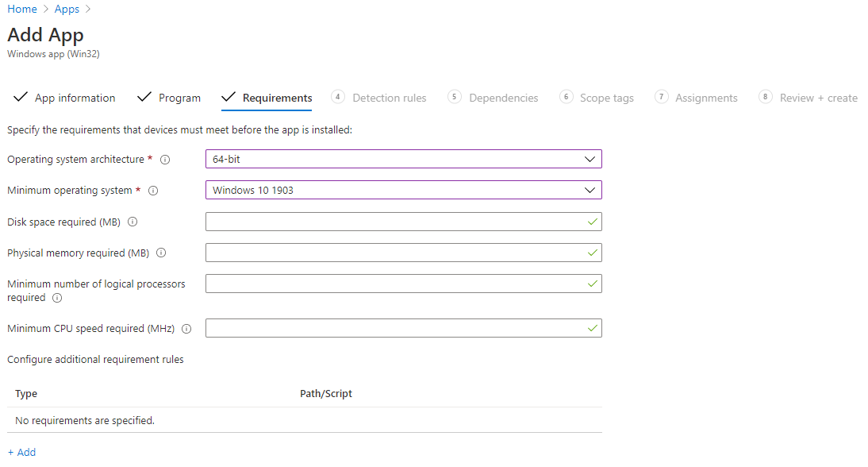868x467 pixels.
Task: Click the Apps breadcrumb link
Action: pos(67,9)
